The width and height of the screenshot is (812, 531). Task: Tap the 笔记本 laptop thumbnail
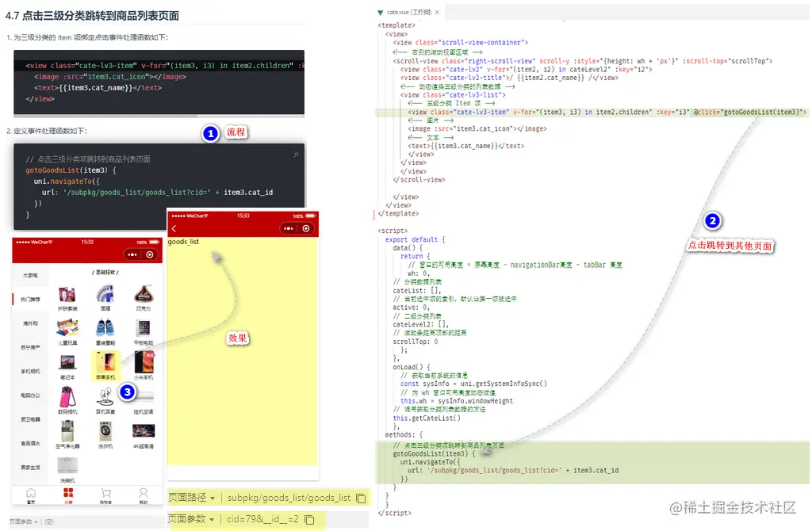pyautogui.click(x=67, y=362)
